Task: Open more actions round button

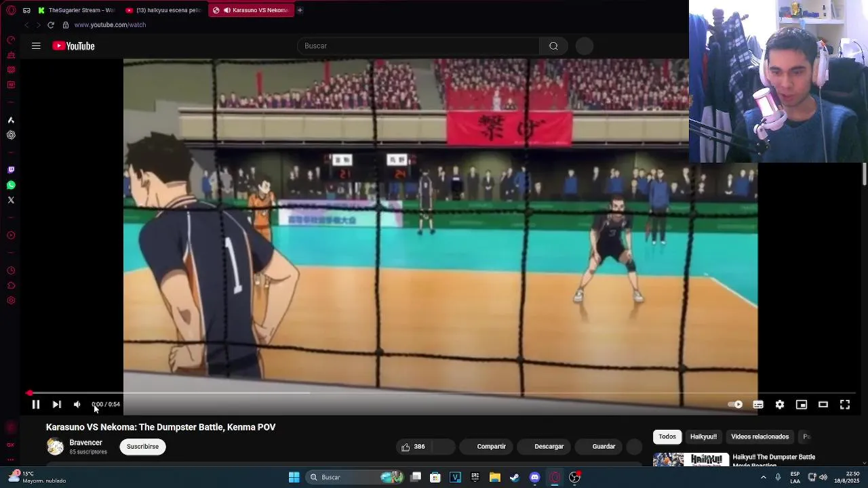Action: pyautogui.click(x=634, y=447)
